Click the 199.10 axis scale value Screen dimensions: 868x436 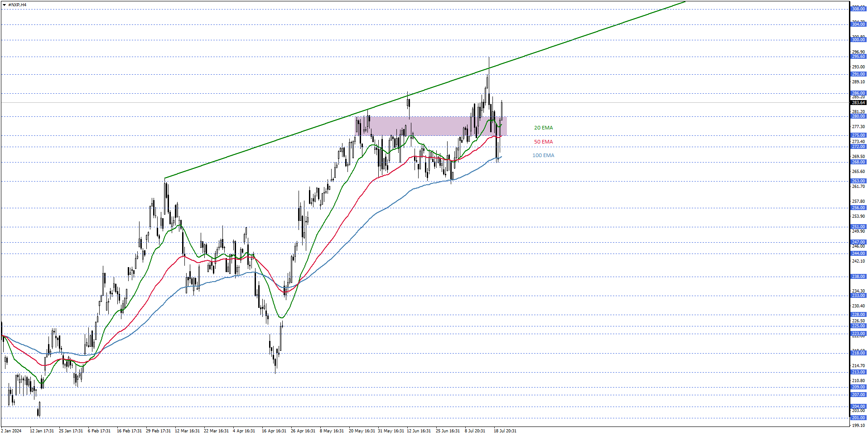coord(858,426)
